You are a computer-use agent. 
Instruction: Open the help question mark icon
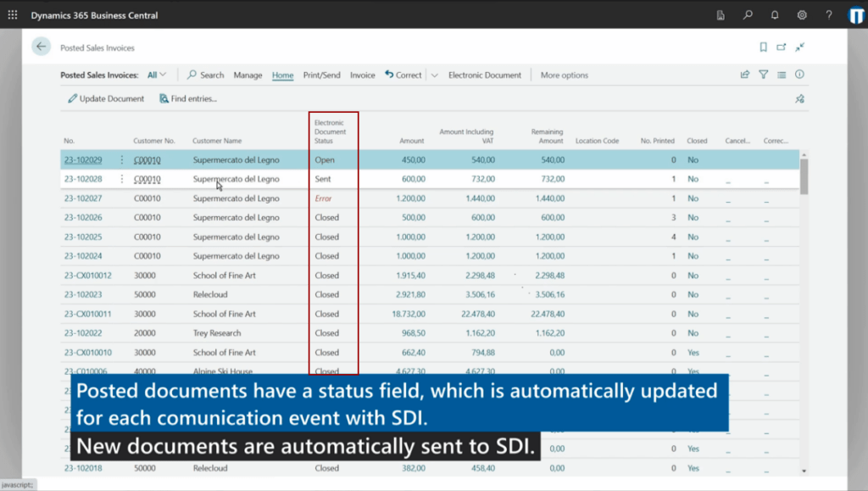click(x=829, y=15)
